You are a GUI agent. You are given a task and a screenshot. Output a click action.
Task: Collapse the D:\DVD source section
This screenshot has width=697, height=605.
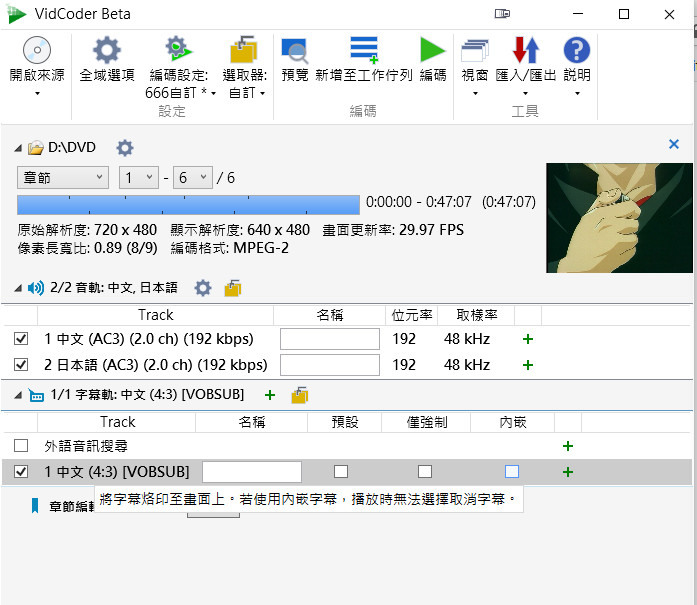18,148
